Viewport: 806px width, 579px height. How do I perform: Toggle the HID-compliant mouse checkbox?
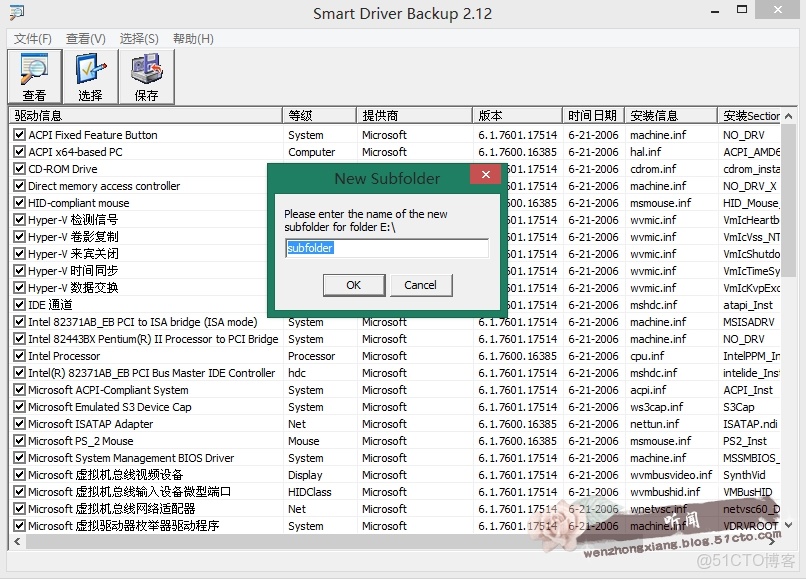click(20, 202)
